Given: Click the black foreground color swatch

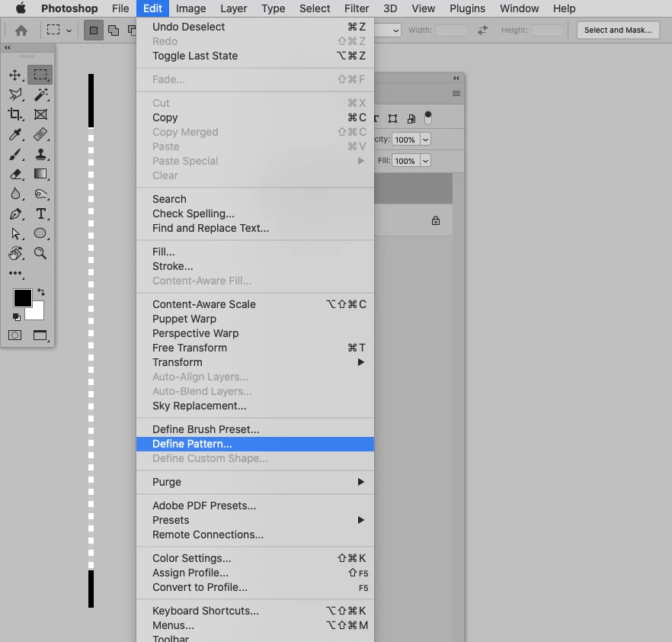Looking at the screenshot, I should tap(22, 297).
